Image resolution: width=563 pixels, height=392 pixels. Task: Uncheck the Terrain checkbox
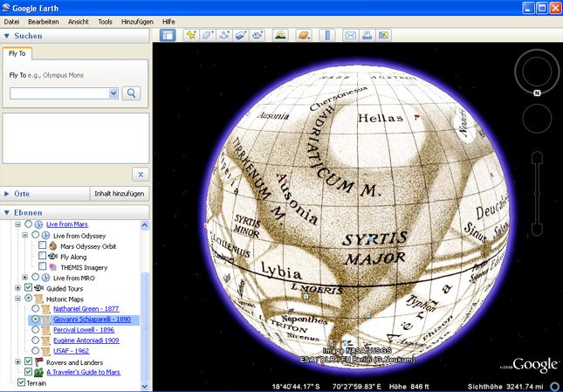coord(21,382)
